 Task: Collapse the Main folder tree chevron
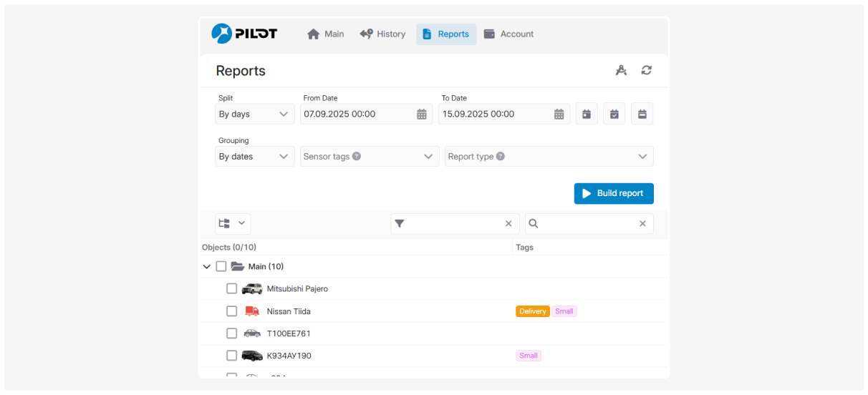pos(207,267)
